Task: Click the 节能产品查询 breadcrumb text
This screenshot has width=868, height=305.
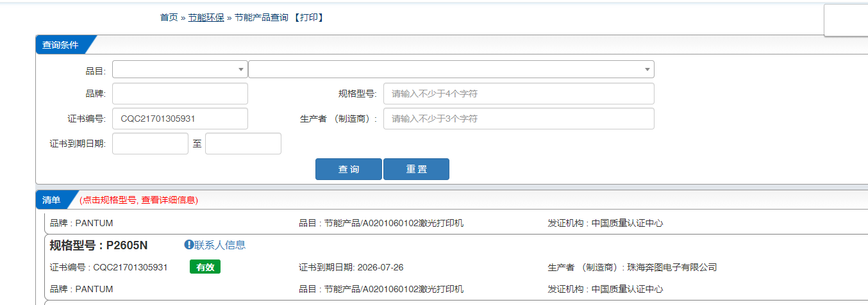Action: [261, 18]
